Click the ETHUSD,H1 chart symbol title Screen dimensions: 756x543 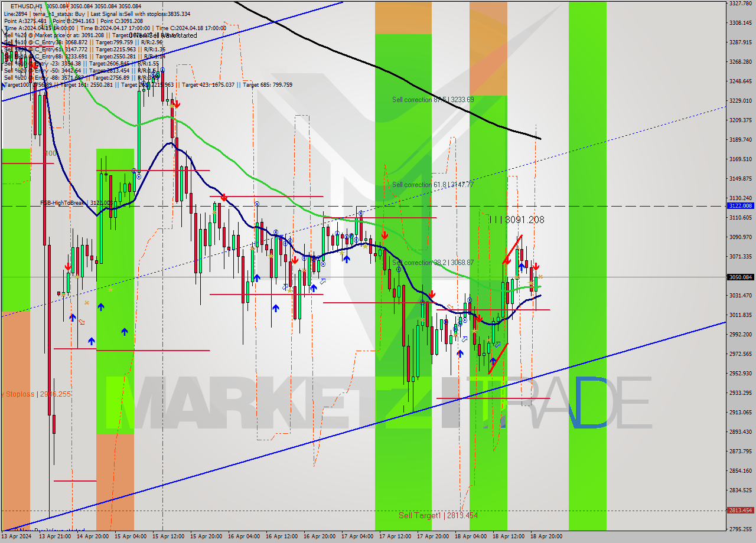(x=27, y=6)
